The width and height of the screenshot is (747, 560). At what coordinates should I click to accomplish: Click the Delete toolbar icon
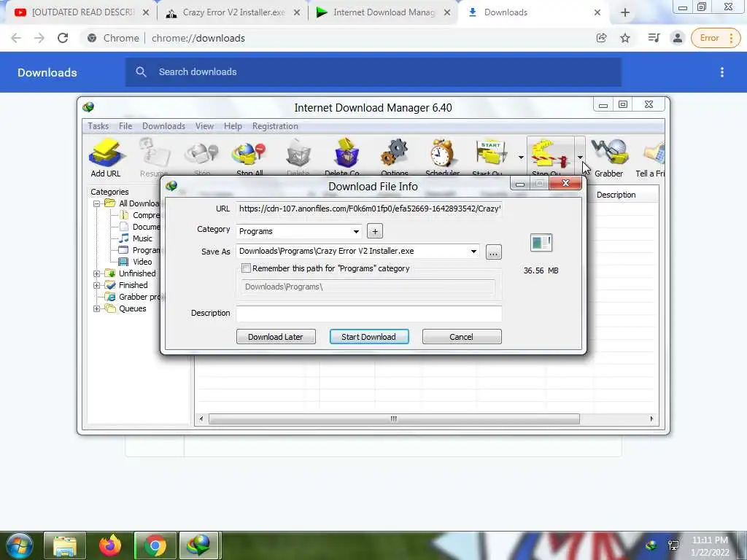[298, 157]
